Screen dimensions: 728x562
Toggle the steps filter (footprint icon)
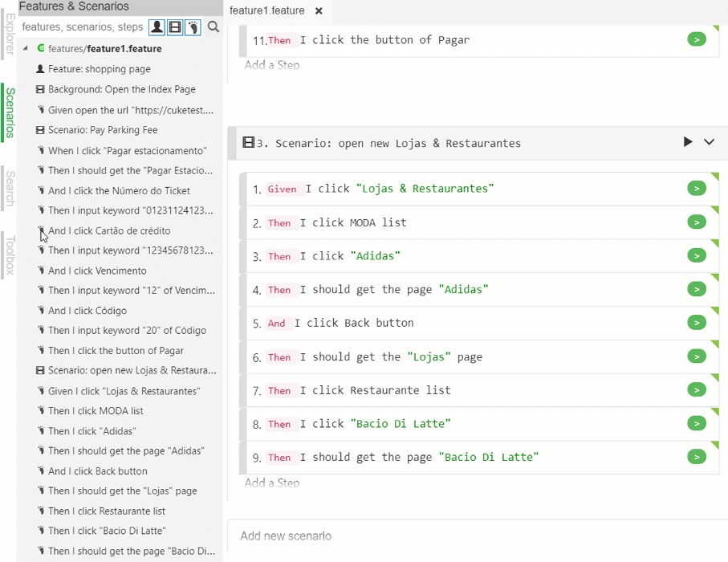[x=194, y=26]
